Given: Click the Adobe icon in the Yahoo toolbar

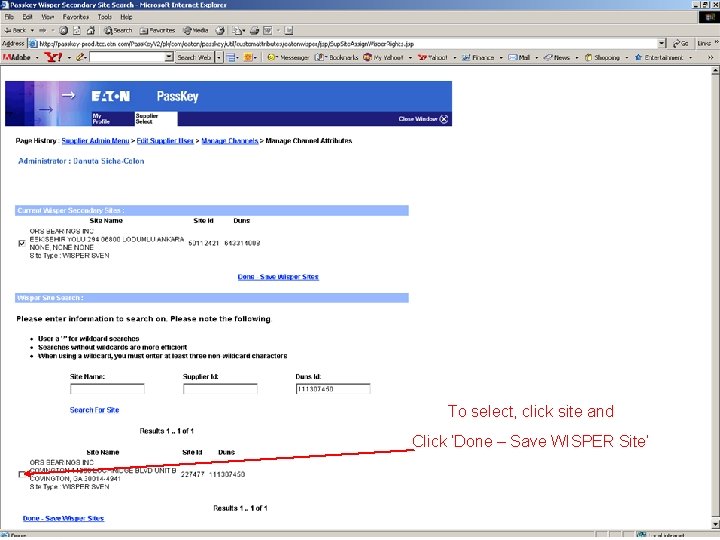Looking at the screenshot, I should pyautogui.click(x=17, y=57).
